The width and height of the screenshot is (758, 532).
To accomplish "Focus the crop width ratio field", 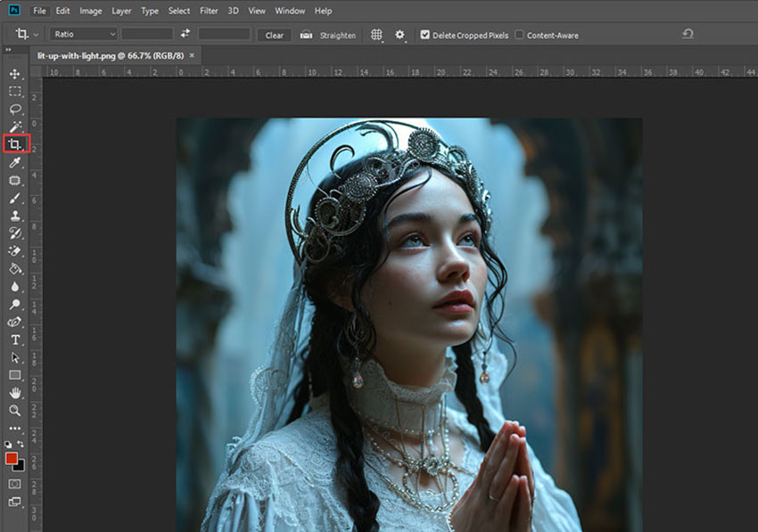I will click(147, 34).
